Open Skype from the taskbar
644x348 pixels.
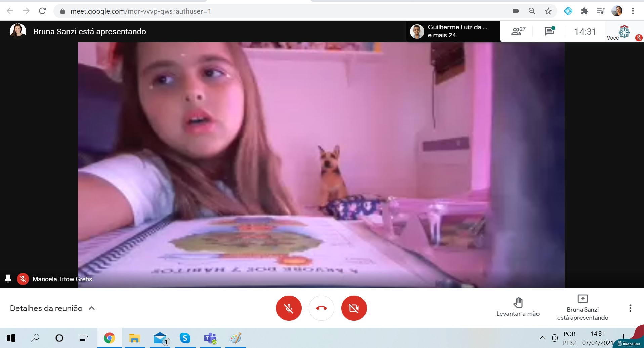185,338
